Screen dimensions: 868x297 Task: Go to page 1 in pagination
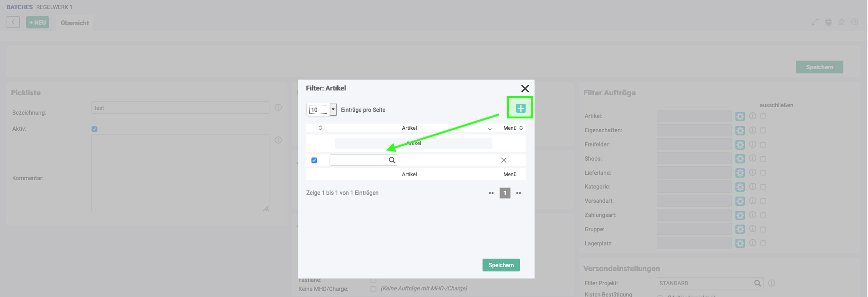pos(505,193)
